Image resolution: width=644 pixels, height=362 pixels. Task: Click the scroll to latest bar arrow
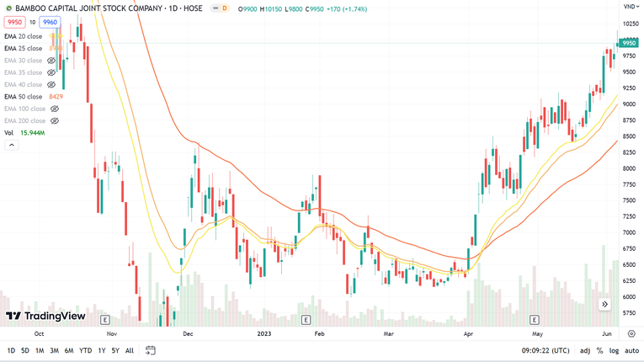coord(604,304)
